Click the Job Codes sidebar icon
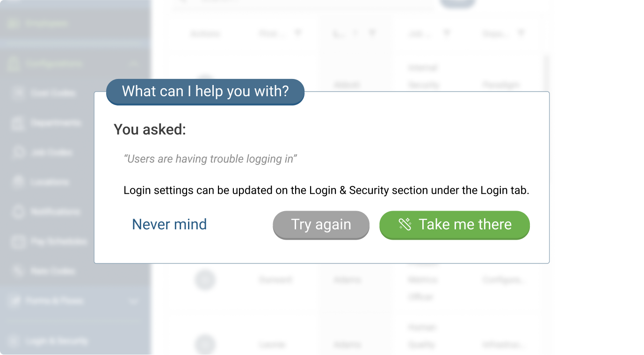644x355 pixels. point(18,152)
